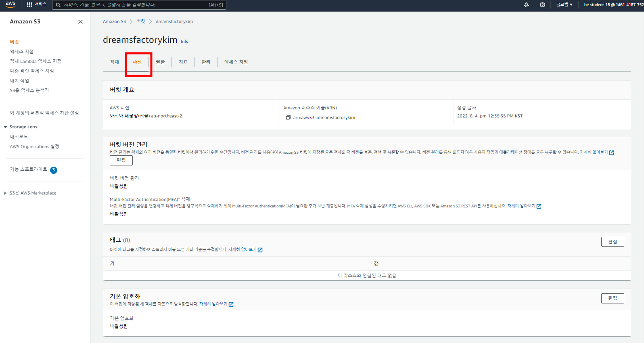
Task: Edit 버킷 버전 관리 settings
Action: coord(121,160)
